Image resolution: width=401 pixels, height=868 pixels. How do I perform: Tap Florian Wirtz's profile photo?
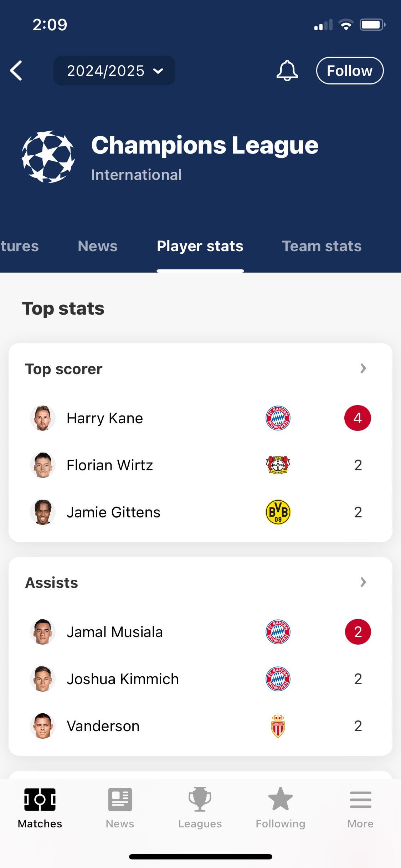[x=43, y=465]
